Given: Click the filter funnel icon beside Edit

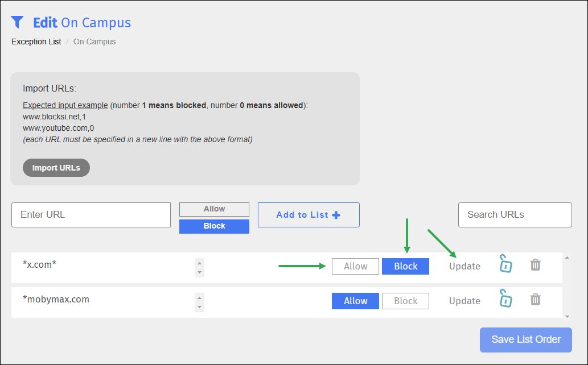Looking at the screenshot, I should pos(17,22).
